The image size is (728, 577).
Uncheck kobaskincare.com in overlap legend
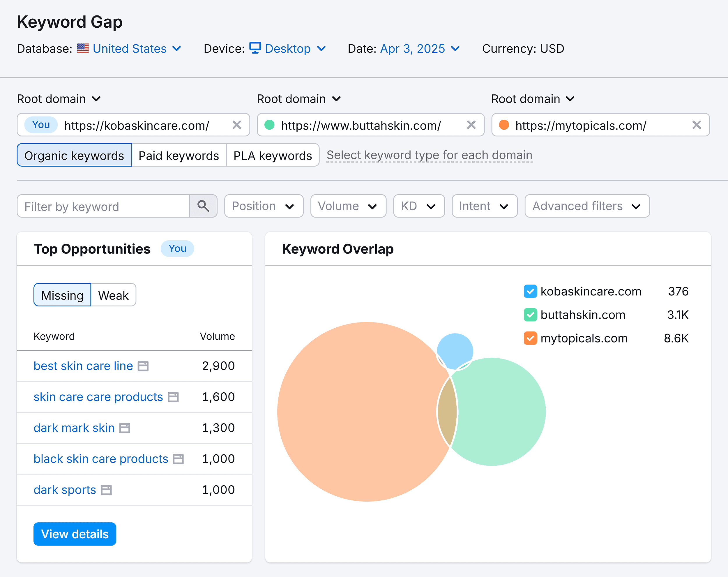point(530,291)
